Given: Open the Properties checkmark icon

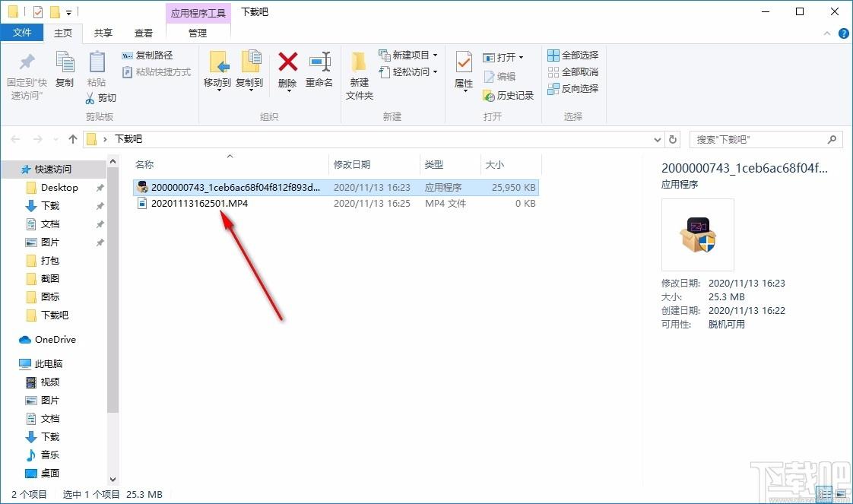Looking at the screenshot, I should coord(464,62).
